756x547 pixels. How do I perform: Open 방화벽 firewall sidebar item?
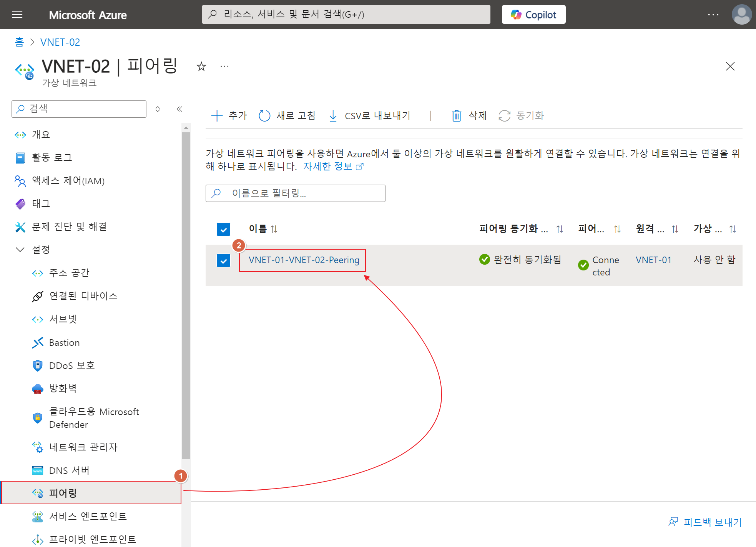click(63, 389)
